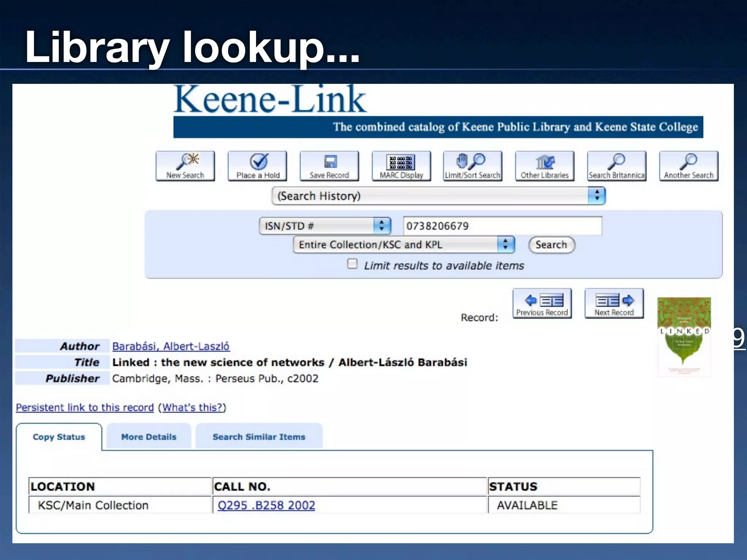Click the New Search magnifier button
Image resolution: width=747 pixels, height=560 pixels.
[185, 166]
